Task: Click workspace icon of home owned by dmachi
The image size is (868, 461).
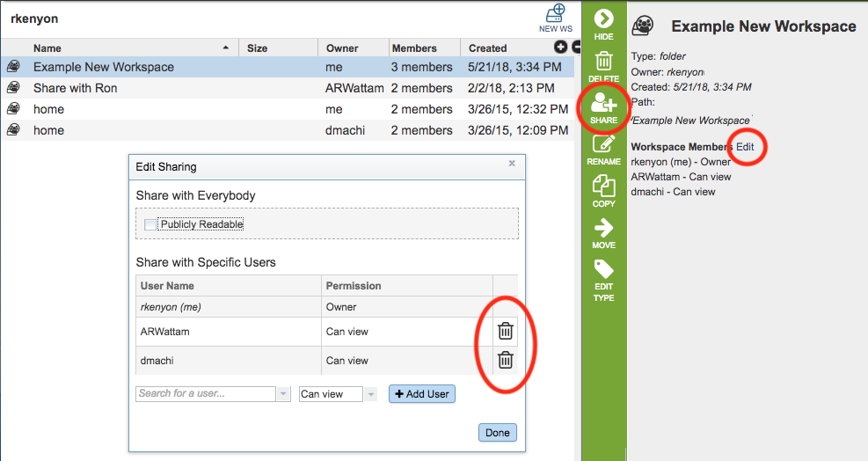Action: pyautogui.click(x=13, y=129)
